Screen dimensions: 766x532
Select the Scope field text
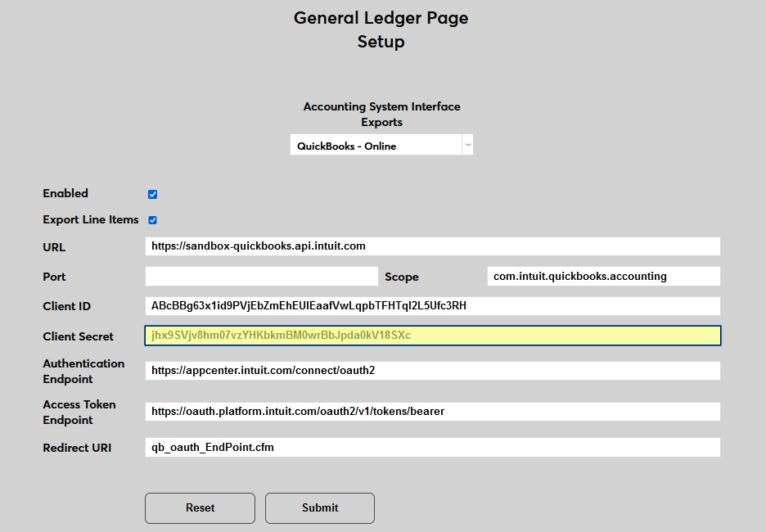602,276
